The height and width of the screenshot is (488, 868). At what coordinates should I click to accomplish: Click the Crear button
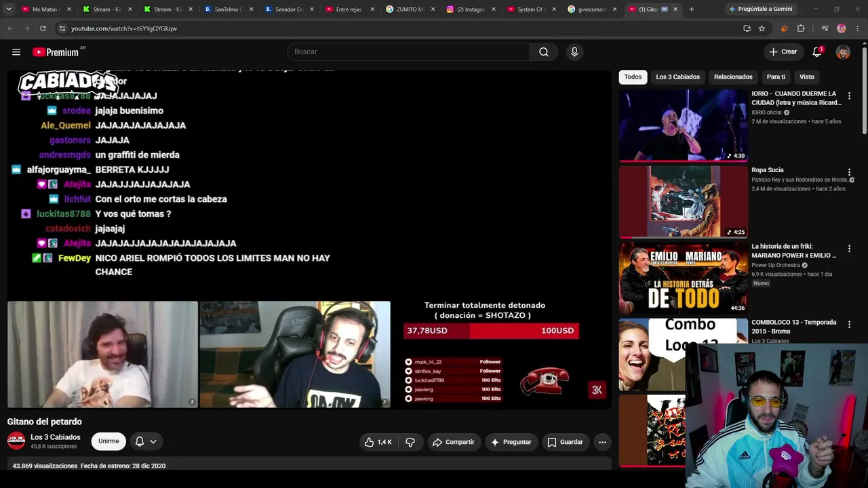(783, 52)
